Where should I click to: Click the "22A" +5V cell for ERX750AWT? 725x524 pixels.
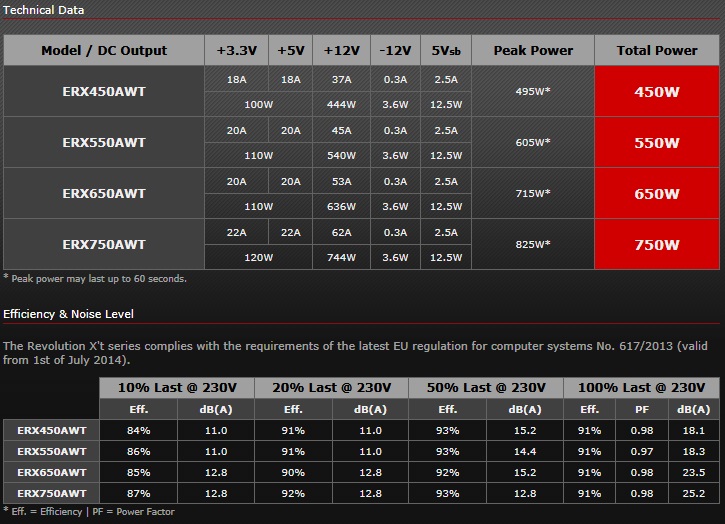290,232
